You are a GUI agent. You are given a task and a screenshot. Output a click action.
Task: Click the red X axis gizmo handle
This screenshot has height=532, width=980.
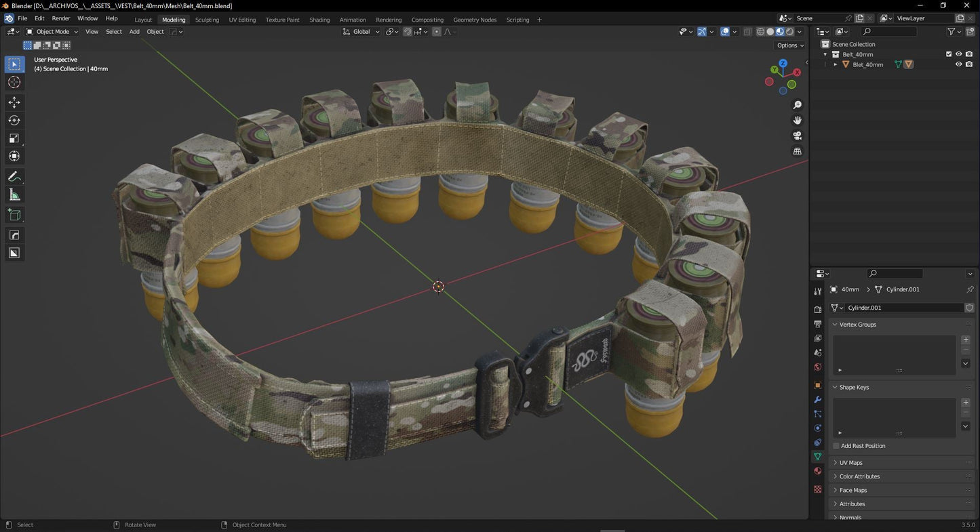(796, 72)
